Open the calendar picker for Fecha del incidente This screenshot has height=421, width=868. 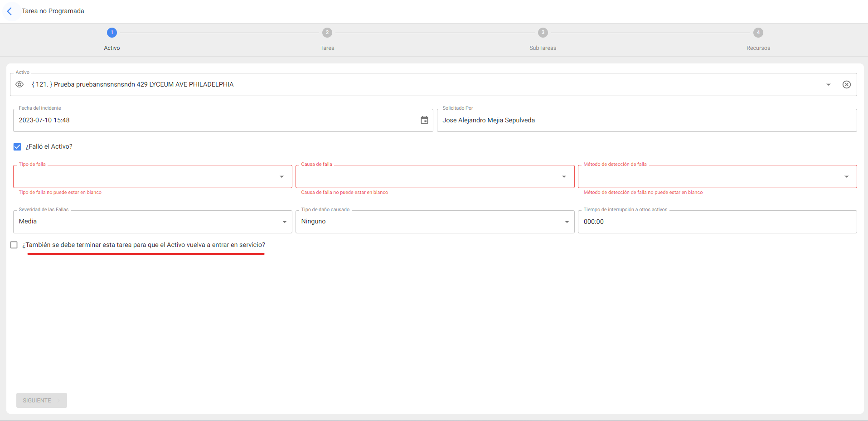[x=424, y=121]
